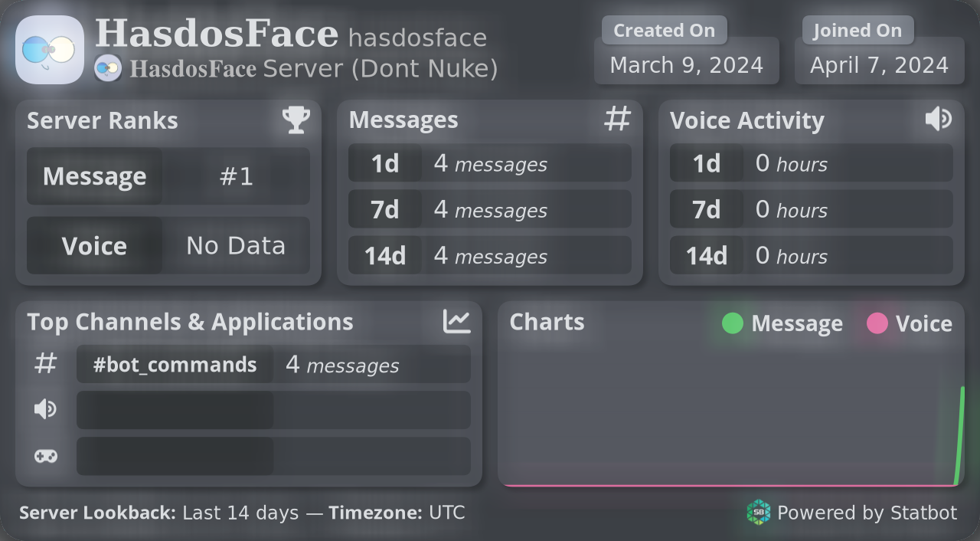Image resolution: width=980 pixels, height=541 pixels.
Task: Click the Statbot logo icon
Action: point(758,512)
